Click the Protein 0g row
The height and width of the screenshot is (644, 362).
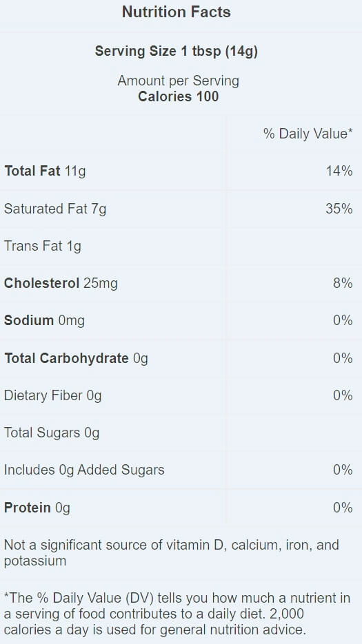tap(181, 508)
